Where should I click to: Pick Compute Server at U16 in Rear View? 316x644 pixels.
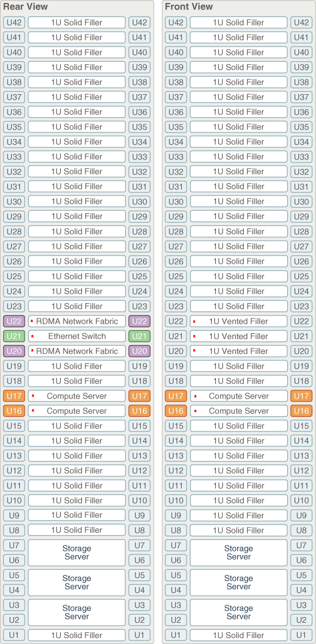[x=76, y=411]
